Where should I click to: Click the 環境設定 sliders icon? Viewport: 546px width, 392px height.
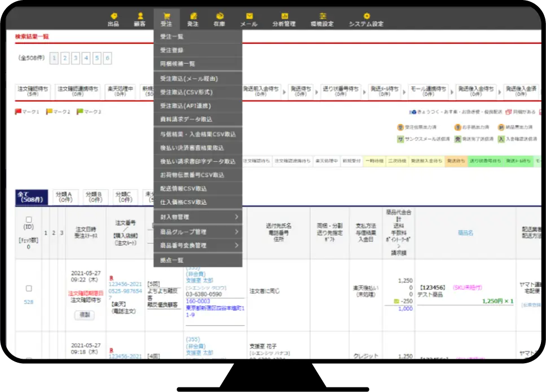click(x=322, y=16)
